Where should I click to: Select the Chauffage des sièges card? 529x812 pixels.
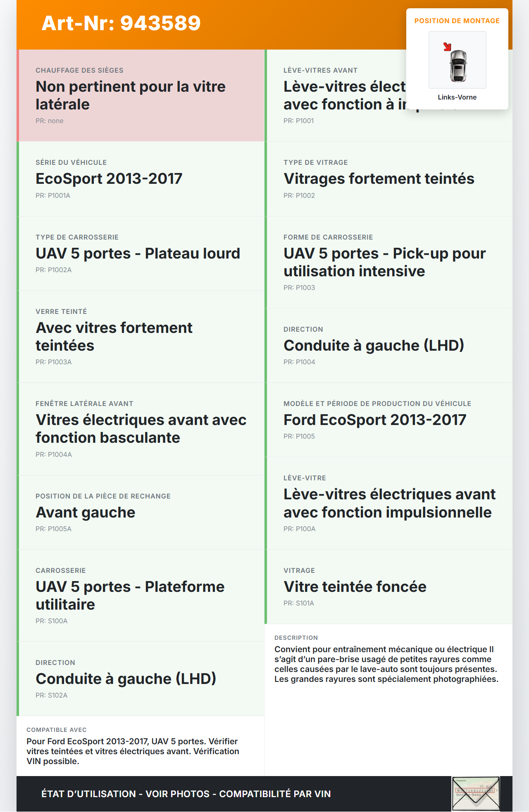(141, 95)
